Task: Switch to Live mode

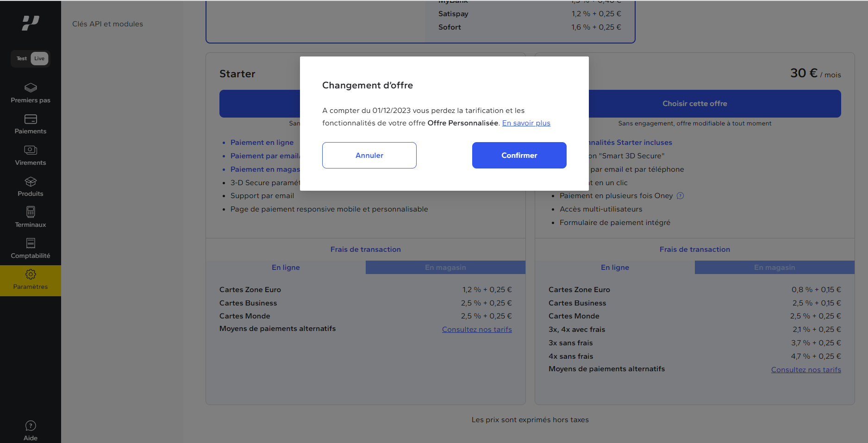Action: [x=39, y=58]
